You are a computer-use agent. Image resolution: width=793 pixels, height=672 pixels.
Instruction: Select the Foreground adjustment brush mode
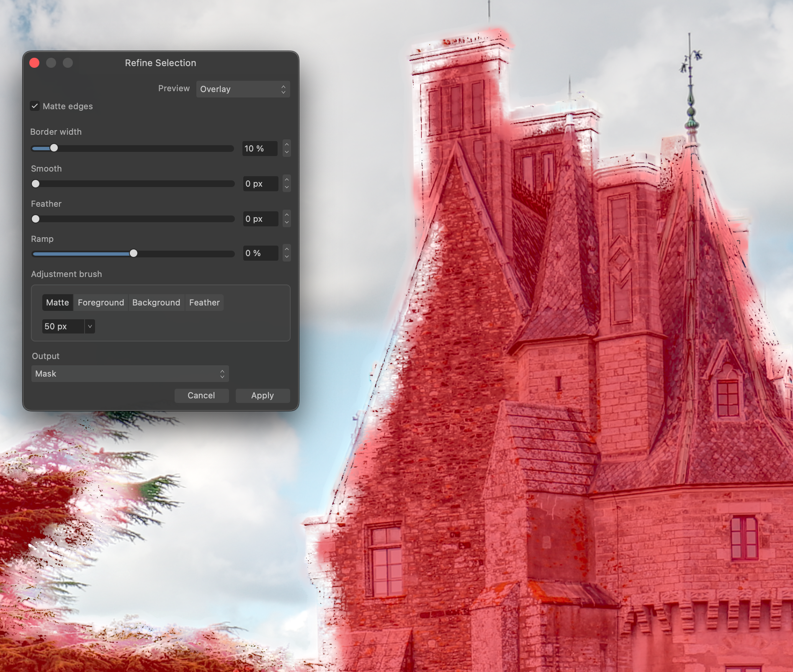pos(101,303)
